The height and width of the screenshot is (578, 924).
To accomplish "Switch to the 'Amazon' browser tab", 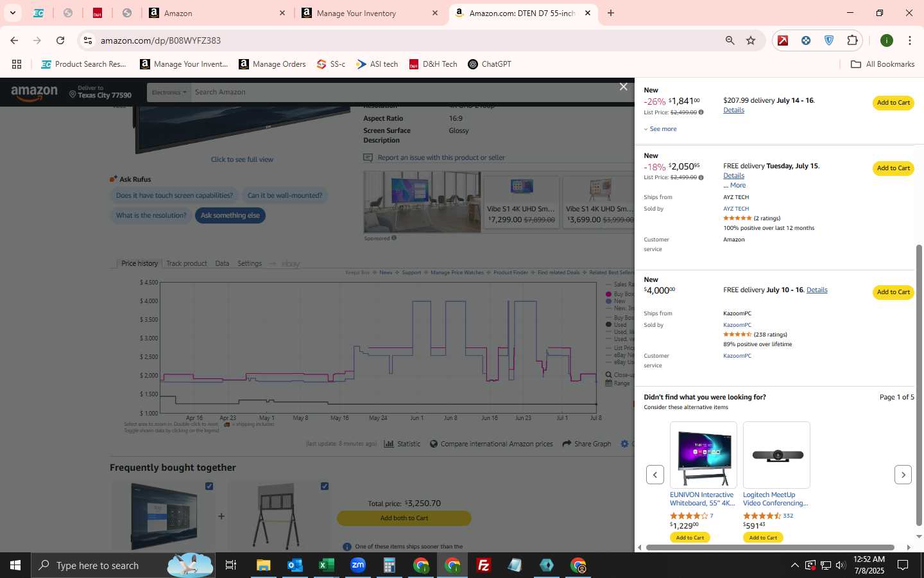I will tap(216, 13).
